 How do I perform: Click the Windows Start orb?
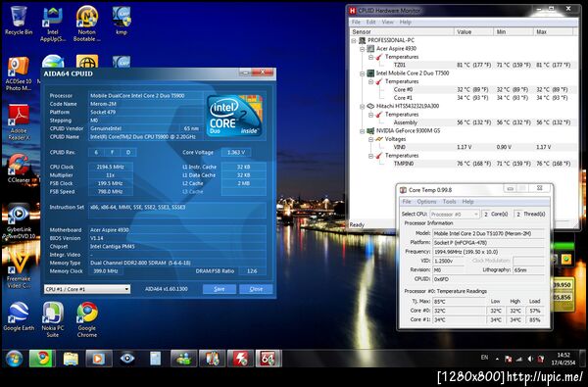(14, 359)
